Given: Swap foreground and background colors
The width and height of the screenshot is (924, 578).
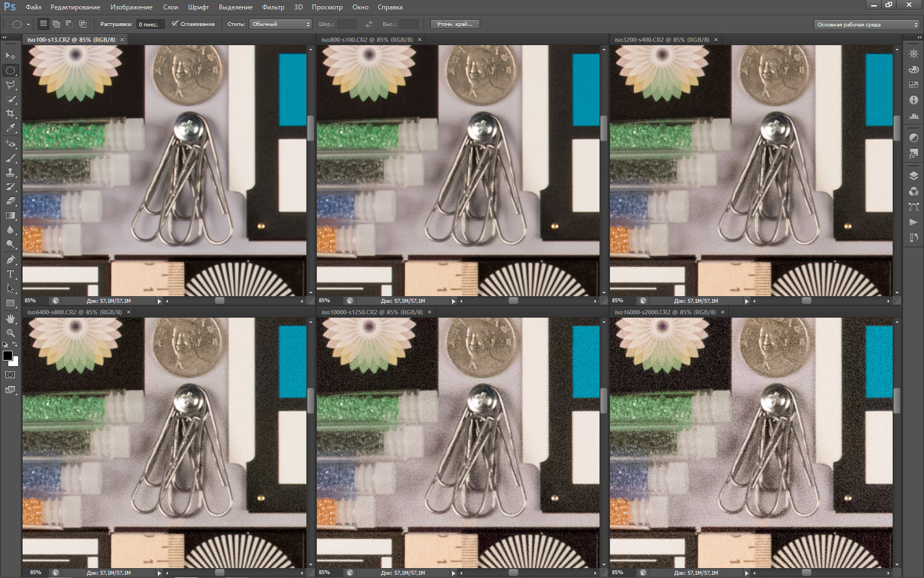Looking at the screenshot, I should click(15, 344).
